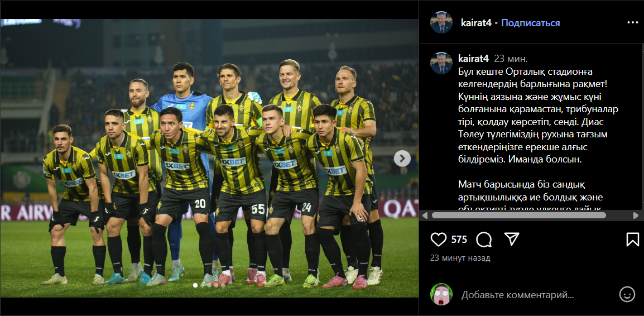View the 575 likes count

point(459,239)
